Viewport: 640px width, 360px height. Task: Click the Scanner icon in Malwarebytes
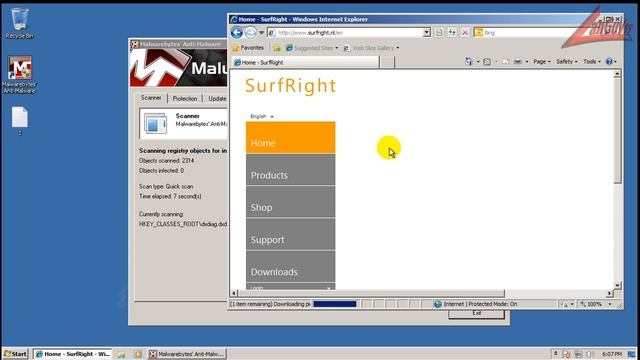coord(156,124)
